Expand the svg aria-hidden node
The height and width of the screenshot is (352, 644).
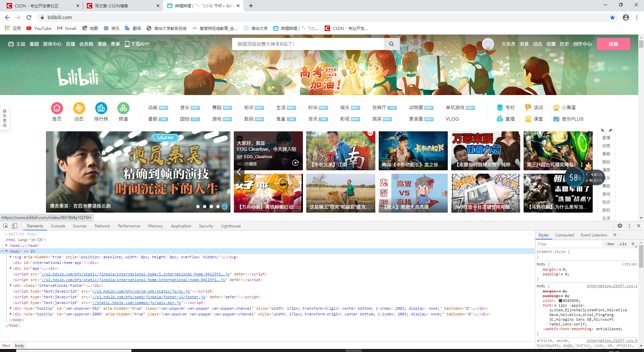tap(11, 257)
